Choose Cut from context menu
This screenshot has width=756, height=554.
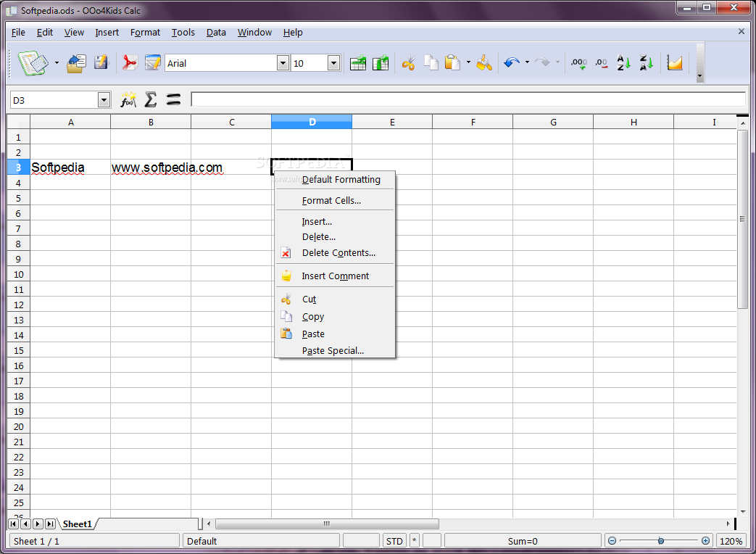pos(335,299)
